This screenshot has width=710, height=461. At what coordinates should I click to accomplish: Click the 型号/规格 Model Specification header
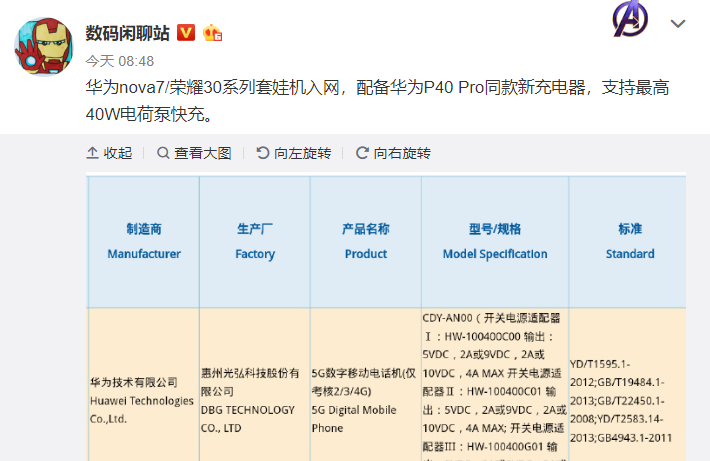click(x=495, y=242)
